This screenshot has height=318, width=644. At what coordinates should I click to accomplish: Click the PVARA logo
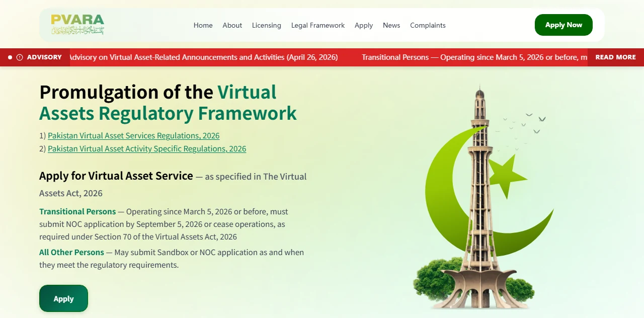(x=77, y=25)
